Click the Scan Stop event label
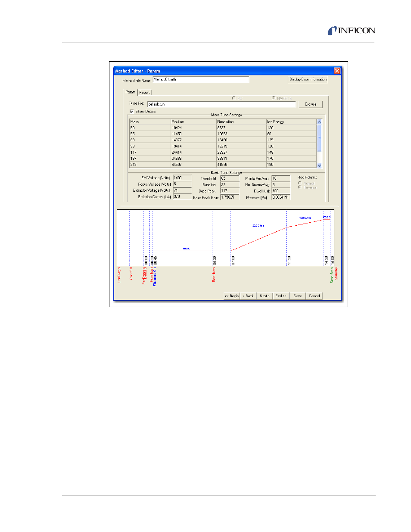The height and width of the screenshot is (532, 411). (x=332, y=275)
